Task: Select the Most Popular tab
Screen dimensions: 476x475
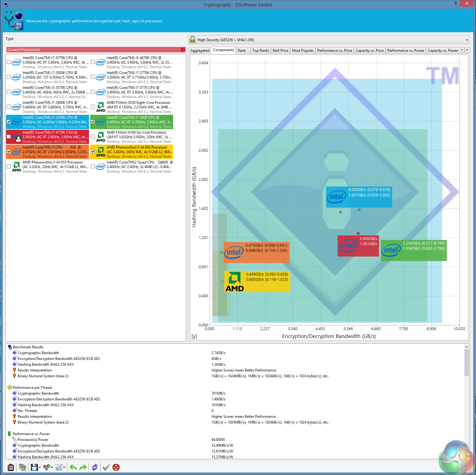Action: (303, 51)
